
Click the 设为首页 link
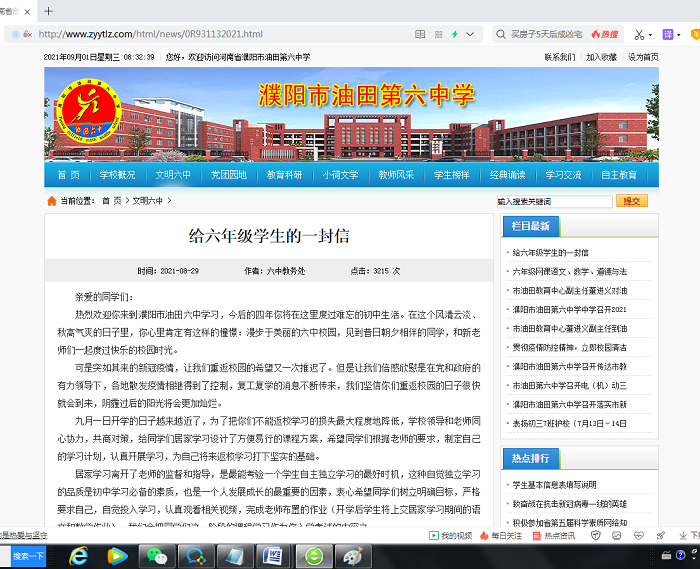[643, 57]
